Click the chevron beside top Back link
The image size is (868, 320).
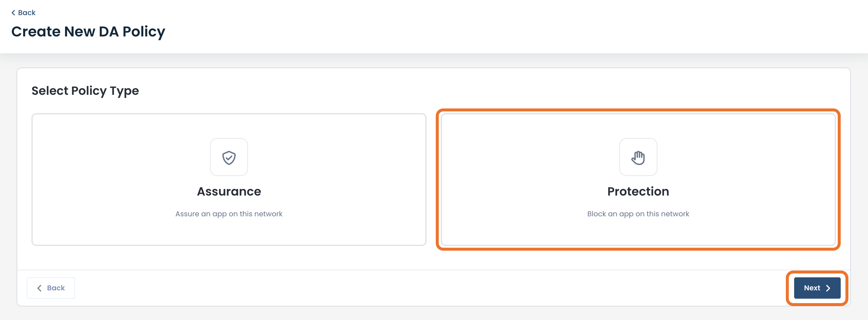point(13,13)
